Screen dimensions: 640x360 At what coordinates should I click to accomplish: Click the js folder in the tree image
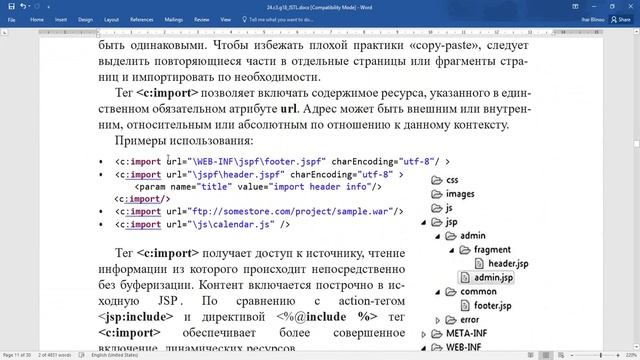click(442, 208)
